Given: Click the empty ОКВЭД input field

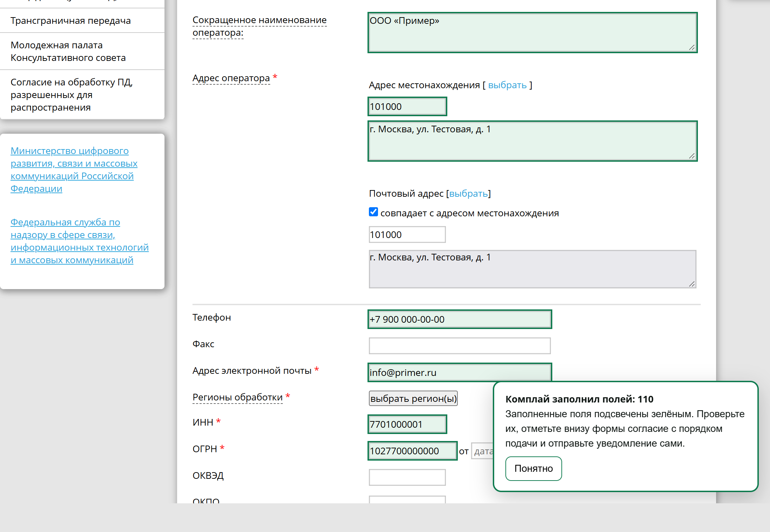Looking at the screenshot, I should click(407, 477).
